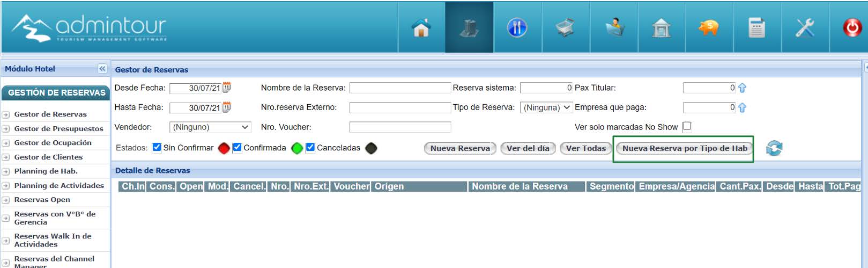This screenshot has width=868, height=268.
Task: Open Reservas con V°B° de Gerencia
Action: pyautogui.click(x=55, y=218)
